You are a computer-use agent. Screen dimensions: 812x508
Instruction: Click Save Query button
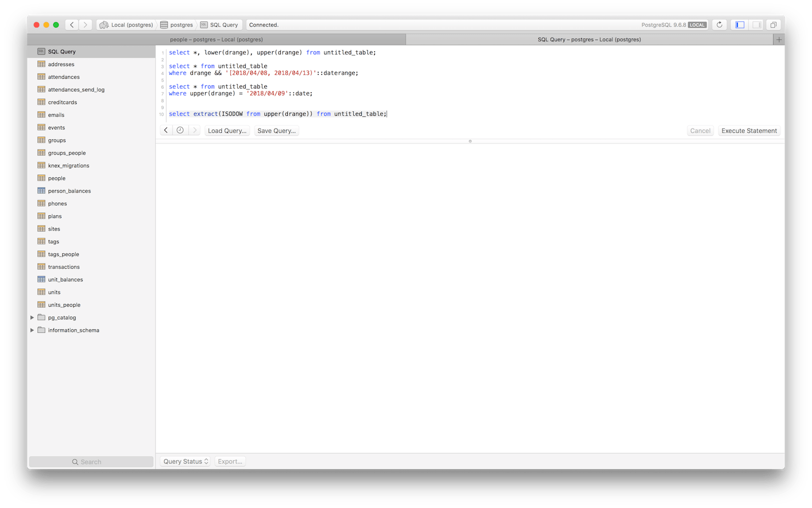click(276, 131)
